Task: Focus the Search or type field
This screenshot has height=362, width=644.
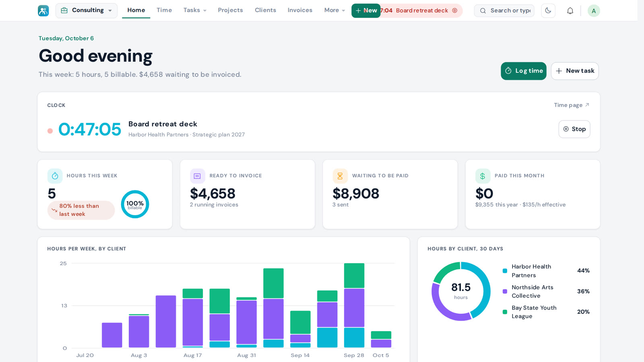Action: [x=504, y=10]
